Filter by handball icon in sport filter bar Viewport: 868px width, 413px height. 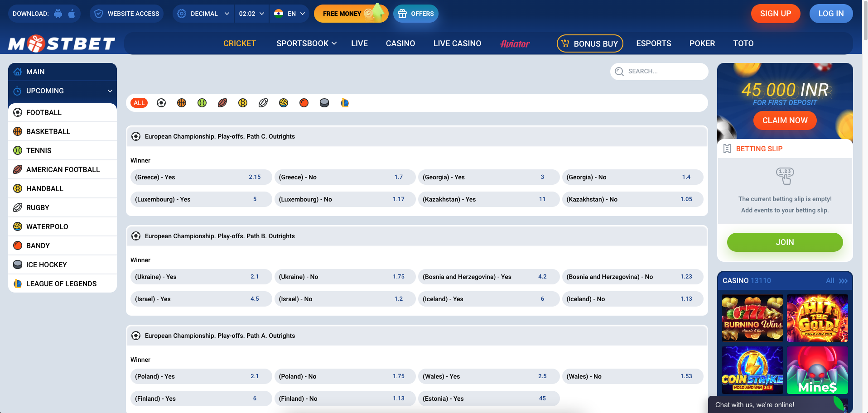(243, 103)
